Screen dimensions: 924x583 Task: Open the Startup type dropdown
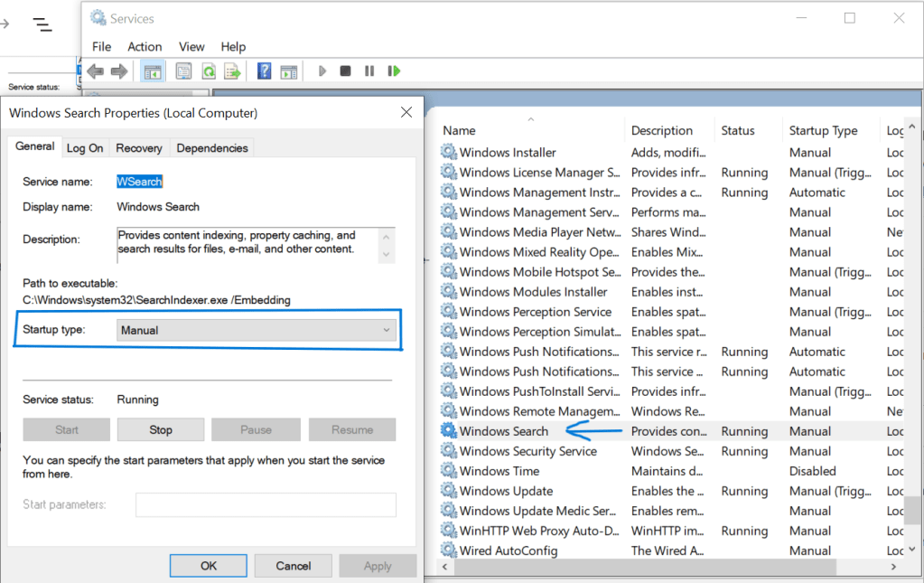pos(257,331)
